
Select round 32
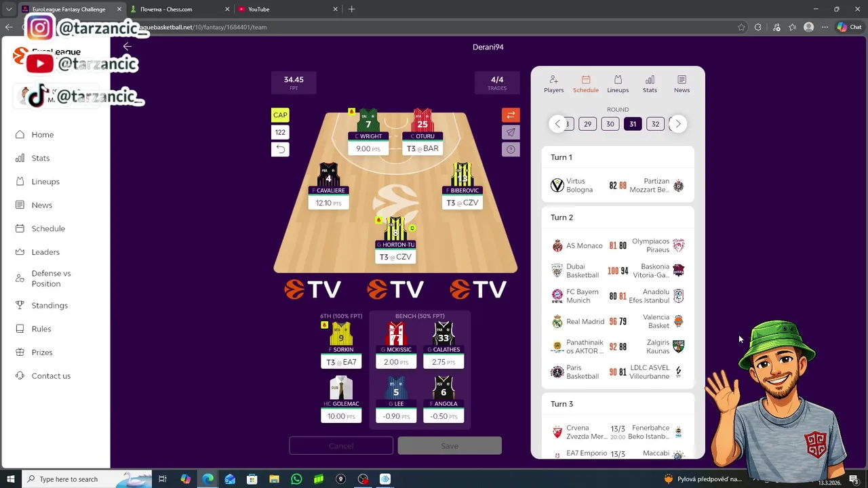click(x=655, y=124)
